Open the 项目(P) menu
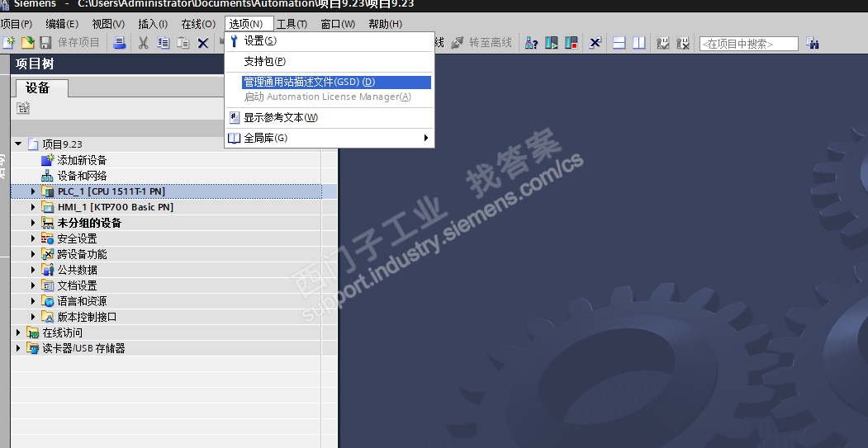This screenshot has width=868, height=448. click(16, 24)
